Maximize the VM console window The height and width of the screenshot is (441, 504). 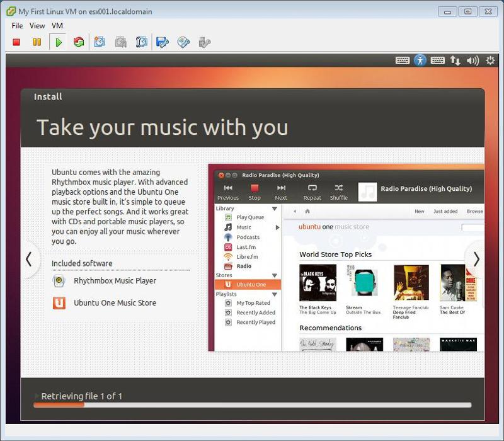[x=467, y=11]
